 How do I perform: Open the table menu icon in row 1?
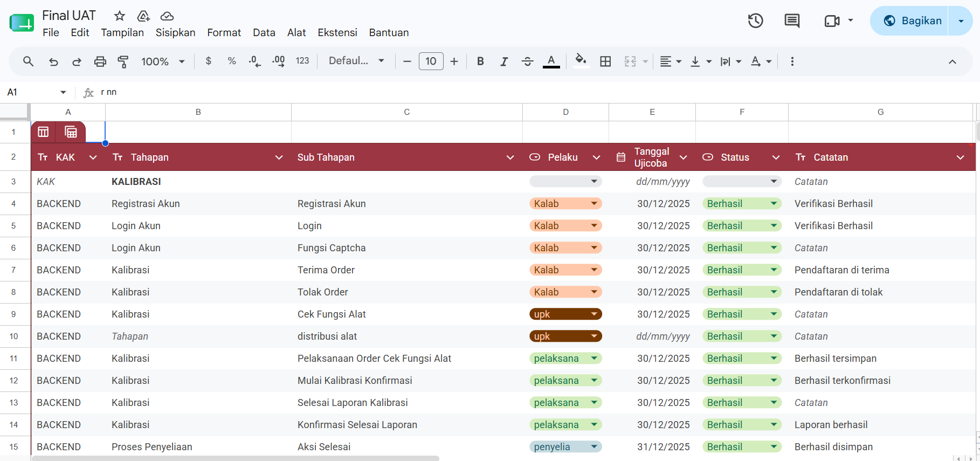44,132
